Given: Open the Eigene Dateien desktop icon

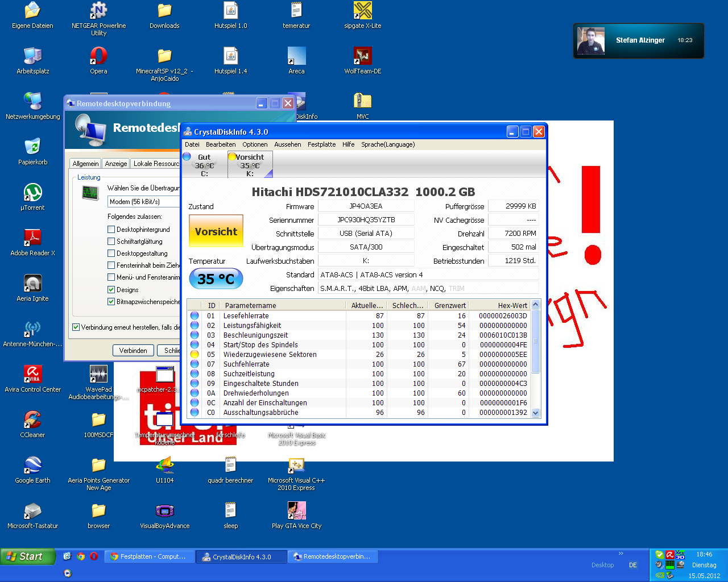Looking at the screenshot, I should click(32, 15).
